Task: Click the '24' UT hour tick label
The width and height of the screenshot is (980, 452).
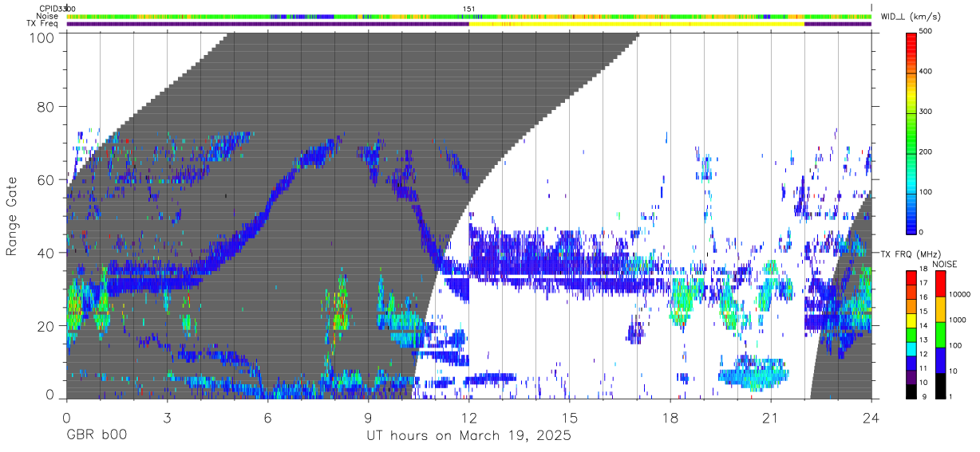Action: pos(871,417)
